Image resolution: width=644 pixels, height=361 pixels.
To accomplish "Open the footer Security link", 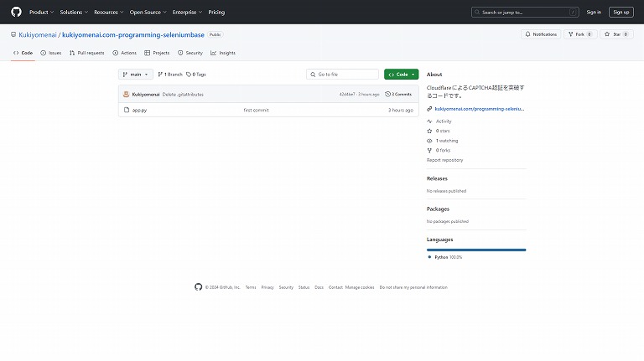I will [x=286, y=287].
